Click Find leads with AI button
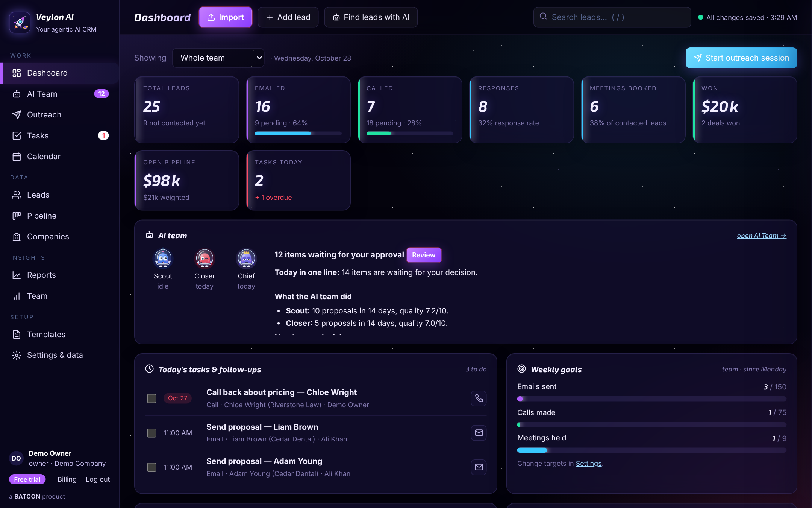Viewport: 812px width, 508px height. [371, 17]
